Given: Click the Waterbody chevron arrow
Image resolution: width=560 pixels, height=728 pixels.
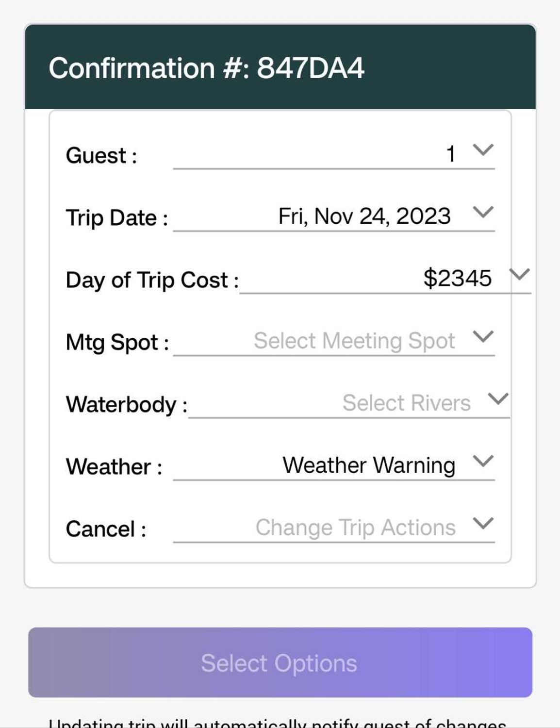Looking at the screenshot, I should (498, 399).
